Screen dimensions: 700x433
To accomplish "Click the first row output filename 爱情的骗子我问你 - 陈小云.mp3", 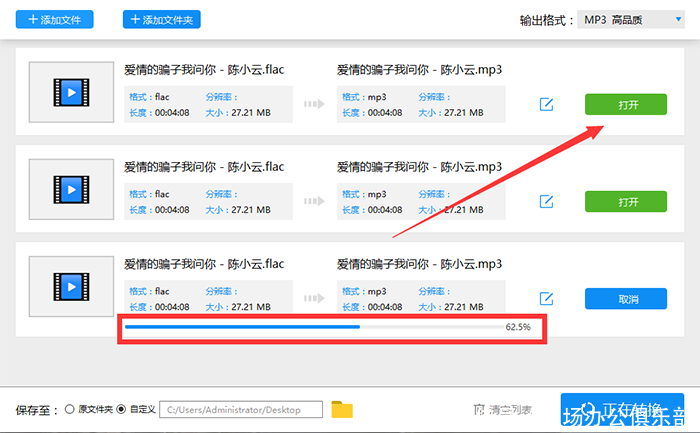I will pos(420,70).
